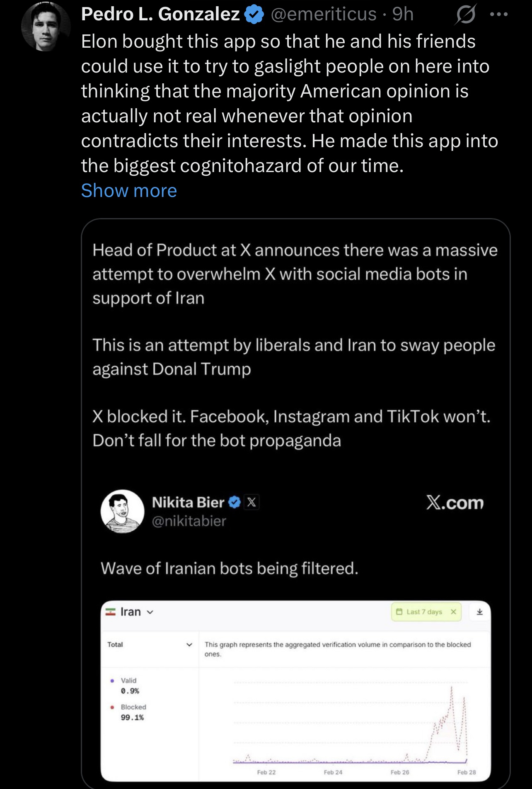Tap the @nikitabier handle
532x789 pixels.
pyautogui.click(x=189, y=521)
